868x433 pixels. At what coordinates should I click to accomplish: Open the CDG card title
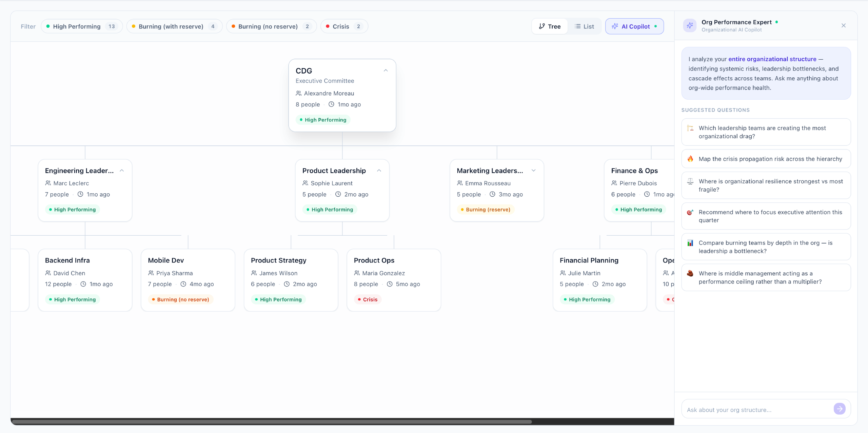pos(304,71)
